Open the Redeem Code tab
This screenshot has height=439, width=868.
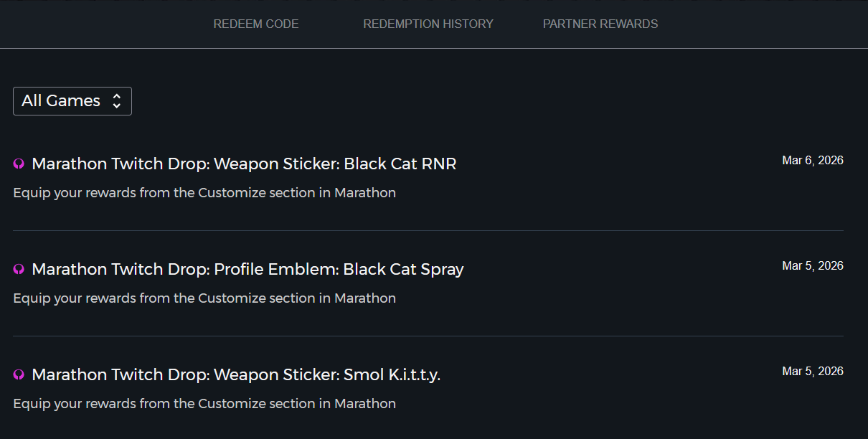[256, 24]
